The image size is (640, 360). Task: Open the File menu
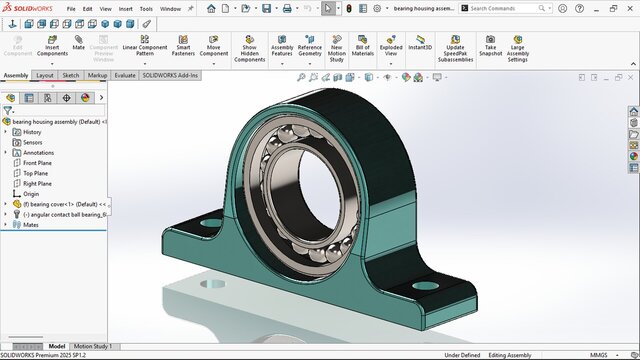71,9
